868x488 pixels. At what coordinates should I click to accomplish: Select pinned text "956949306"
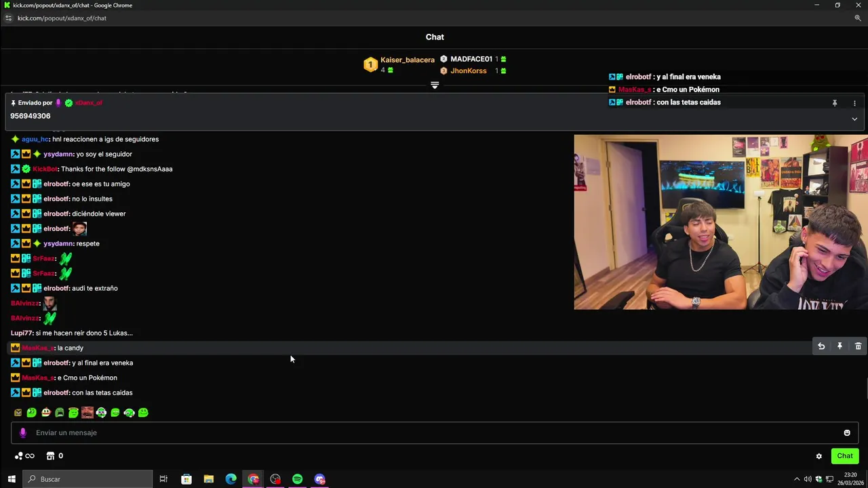tap(31, 116)
